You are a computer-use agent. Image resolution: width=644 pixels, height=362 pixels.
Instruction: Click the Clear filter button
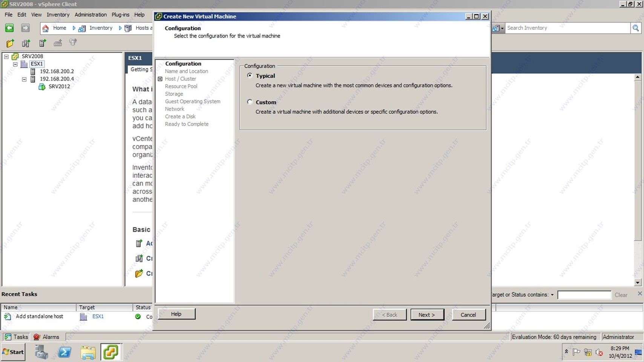[621, 295]
